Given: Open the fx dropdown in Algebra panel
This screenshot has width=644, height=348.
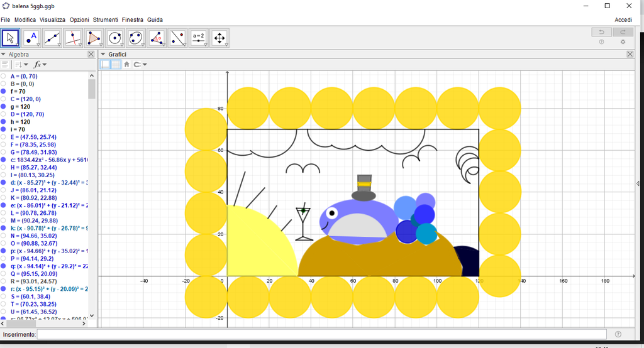Looking at the screenshot, I should click(x=40, y=65).
